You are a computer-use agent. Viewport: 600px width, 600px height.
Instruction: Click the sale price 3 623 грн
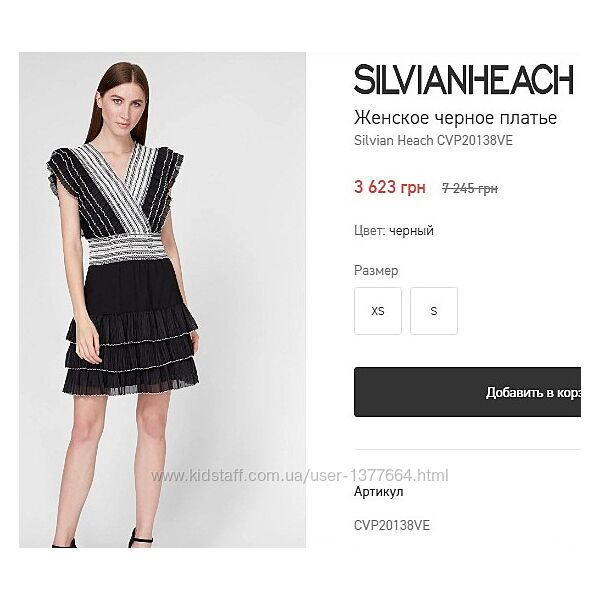390,187
